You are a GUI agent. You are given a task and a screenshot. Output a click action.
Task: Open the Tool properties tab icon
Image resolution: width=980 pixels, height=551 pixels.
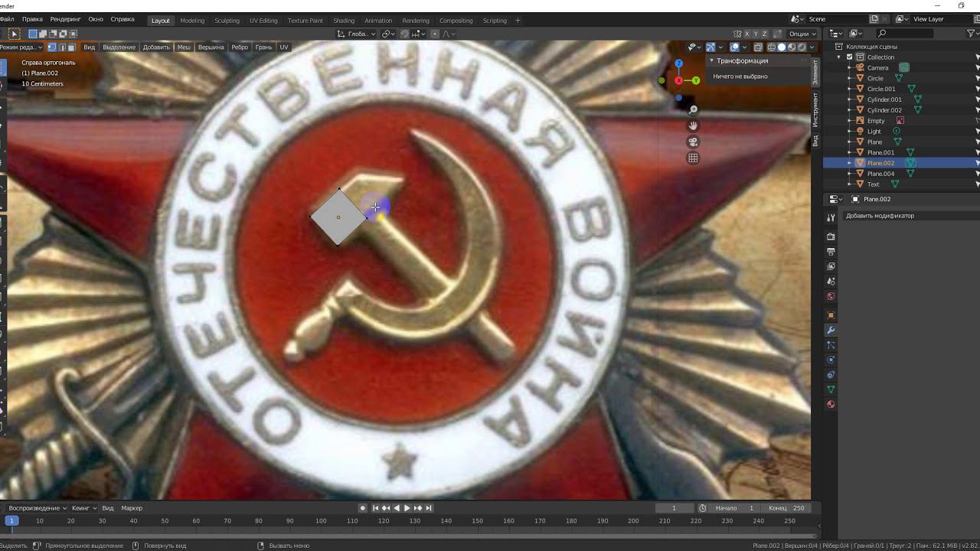pos(831,218)
